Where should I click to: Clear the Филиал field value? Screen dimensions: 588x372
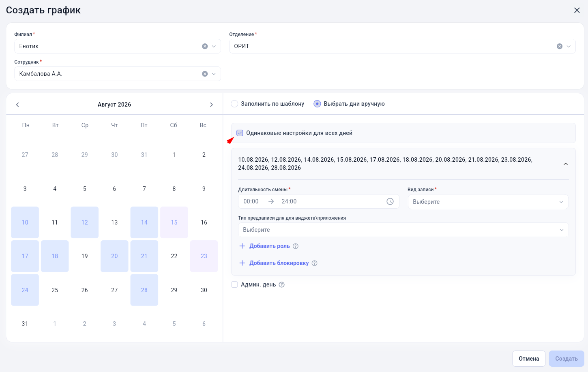click(205, 46)
